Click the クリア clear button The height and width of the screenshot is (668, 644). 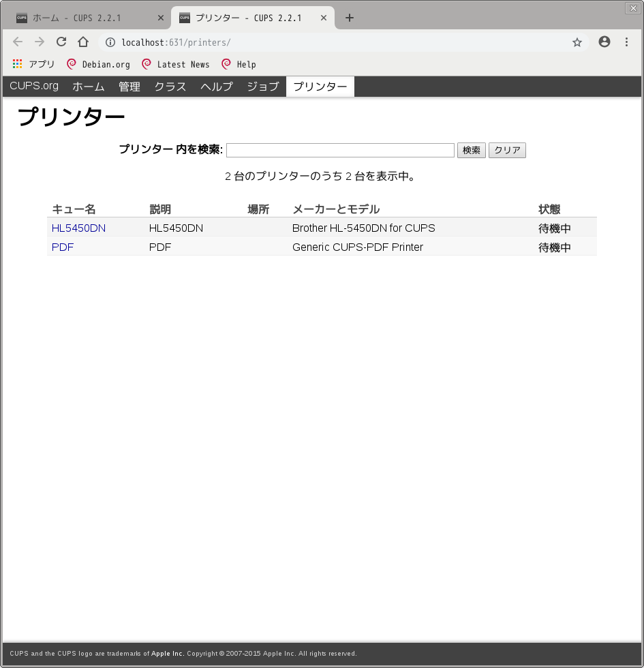[507, 150]
